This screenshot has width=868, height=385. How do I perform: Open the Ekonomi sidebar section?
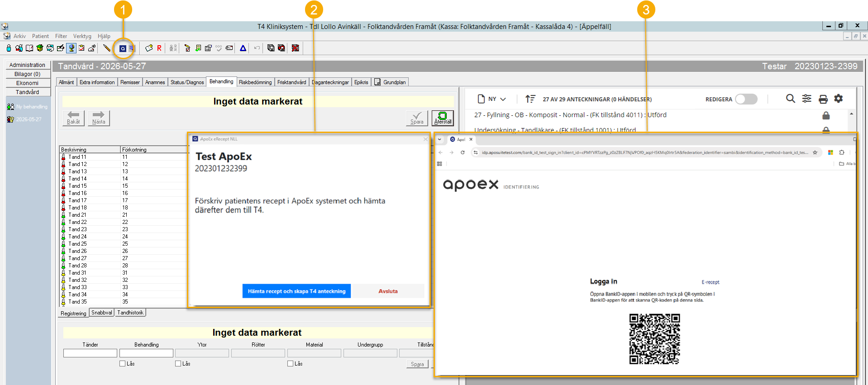(27, 83)
